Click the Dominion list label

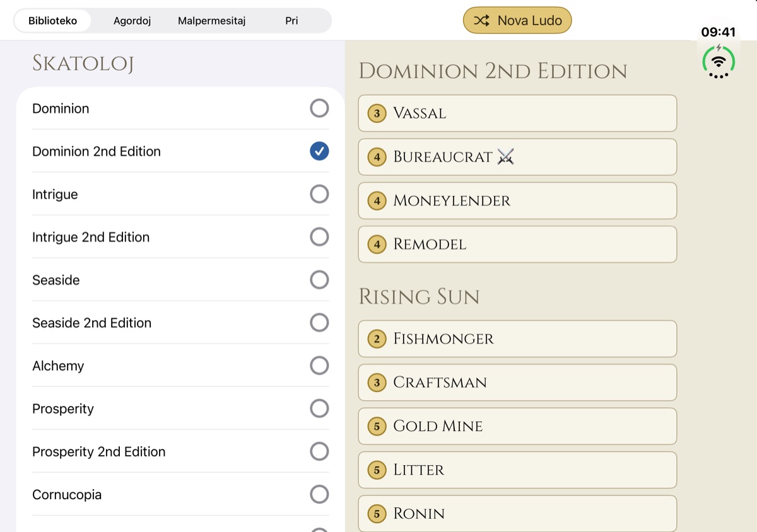61,108
